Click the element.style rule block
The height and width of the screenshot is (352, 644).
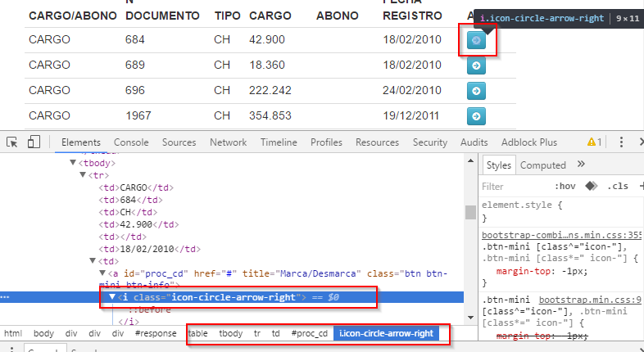pos(561,211)
